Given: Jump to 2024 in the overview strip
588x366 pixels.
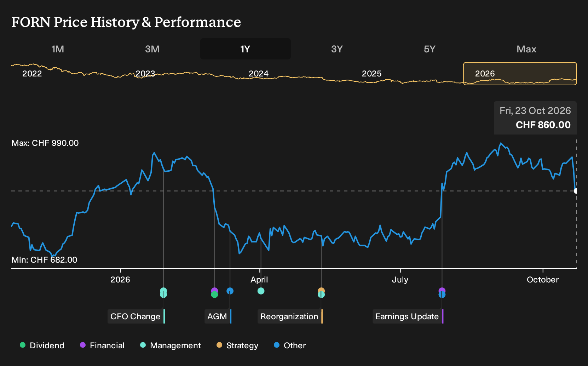Looking at the screenshot, I should [259, 74].
